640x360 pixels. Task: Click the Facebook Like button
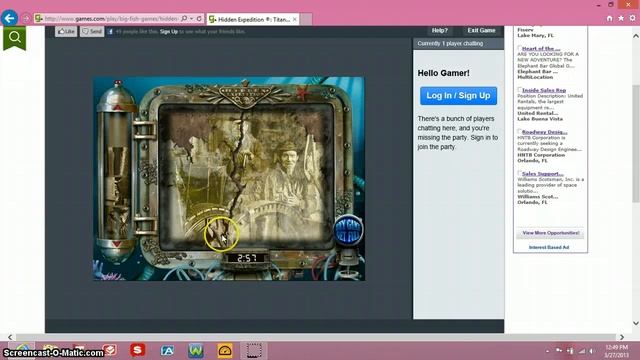(66, 31)
